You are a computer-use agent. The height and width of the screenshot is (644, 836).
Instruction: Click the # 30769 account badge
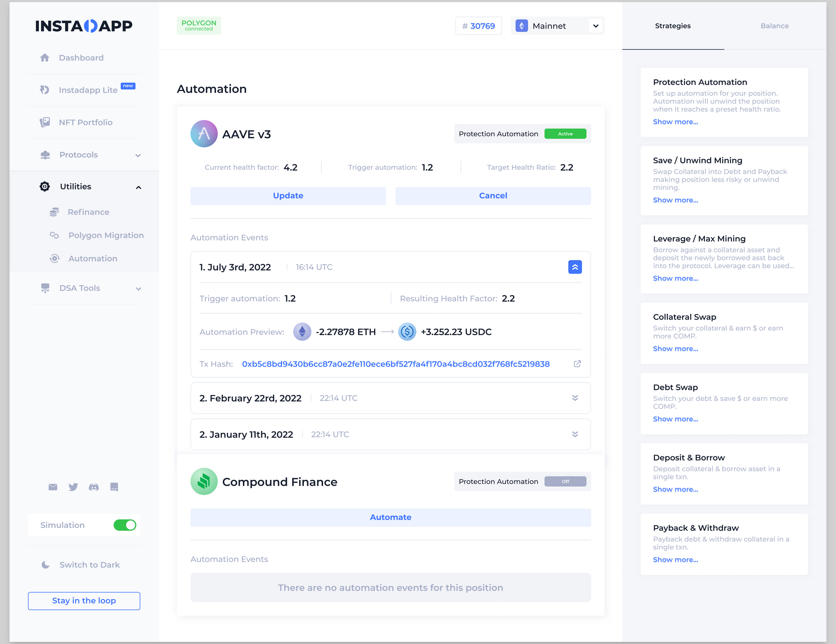(478, 26)
